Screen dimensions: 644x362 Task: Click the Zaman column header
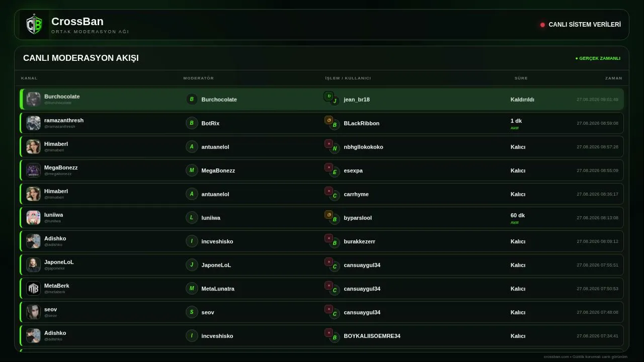pyautogui.click(x=614, y=78)
